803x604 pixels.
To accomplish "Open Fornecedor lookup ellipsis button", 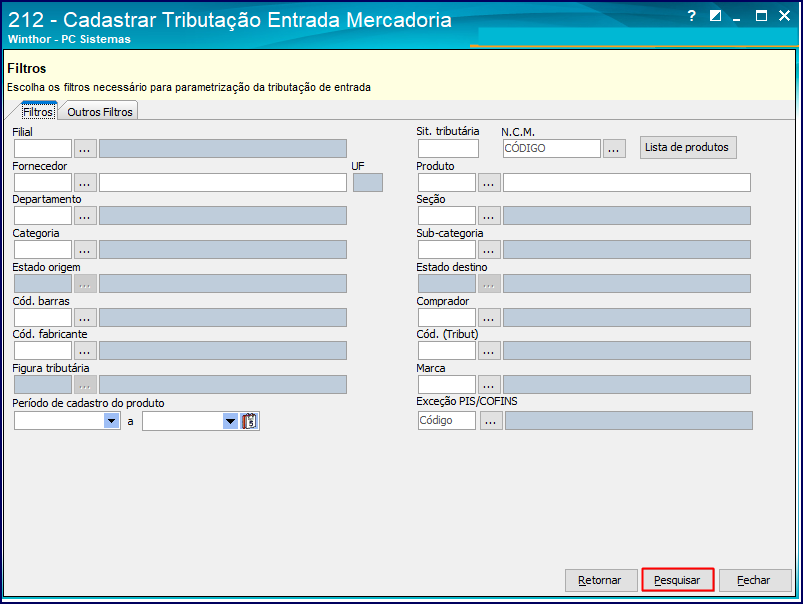I will click(85, 182).
